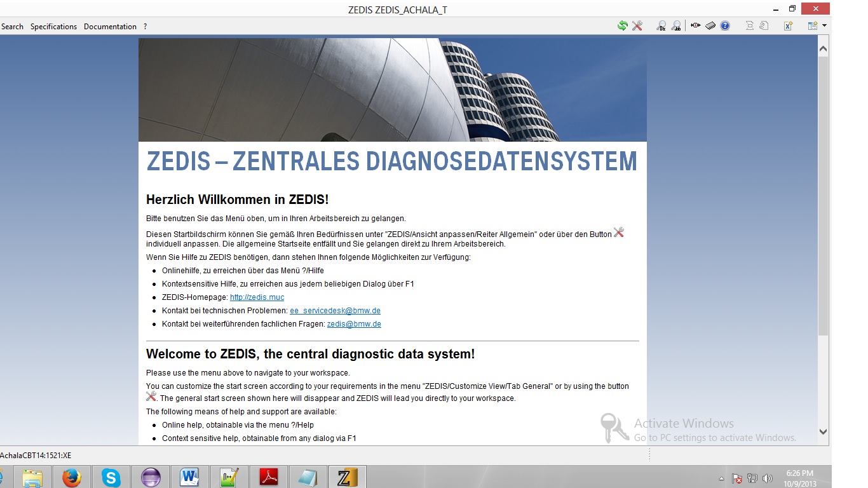This screenshot has height=488, width=868.
Task: Open customize view via toolbar wrench-screwdriver icon
Action: tap(637, 26)
